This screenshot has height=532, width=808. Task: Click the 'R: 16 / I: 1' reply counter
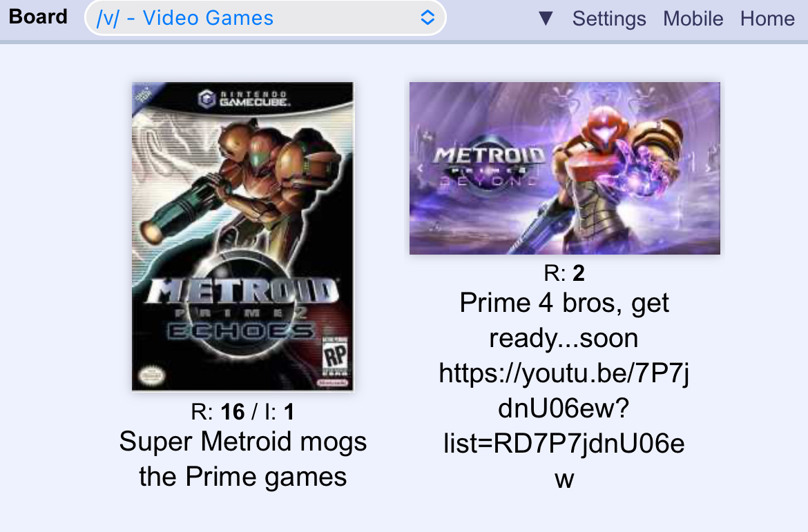(242, 411)
